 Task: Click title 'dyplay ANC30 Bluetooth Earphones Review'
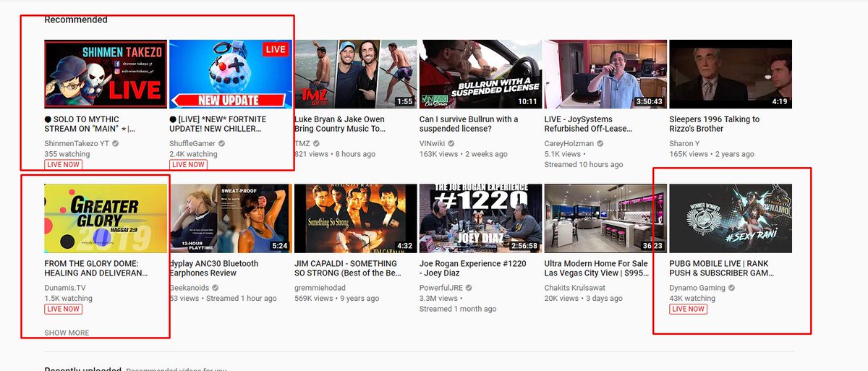[x=214, y=268]
